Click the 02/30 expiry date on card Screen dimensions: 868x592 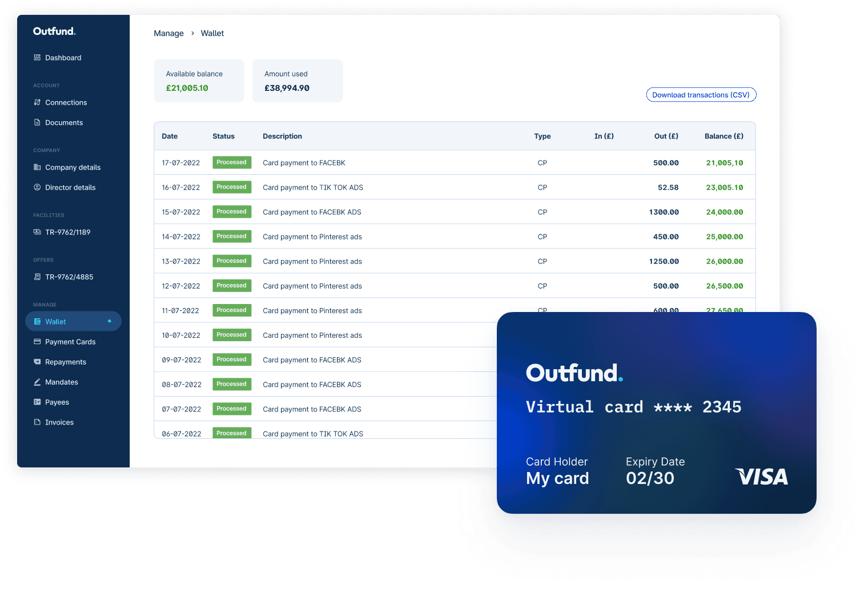tap(650, 478)
